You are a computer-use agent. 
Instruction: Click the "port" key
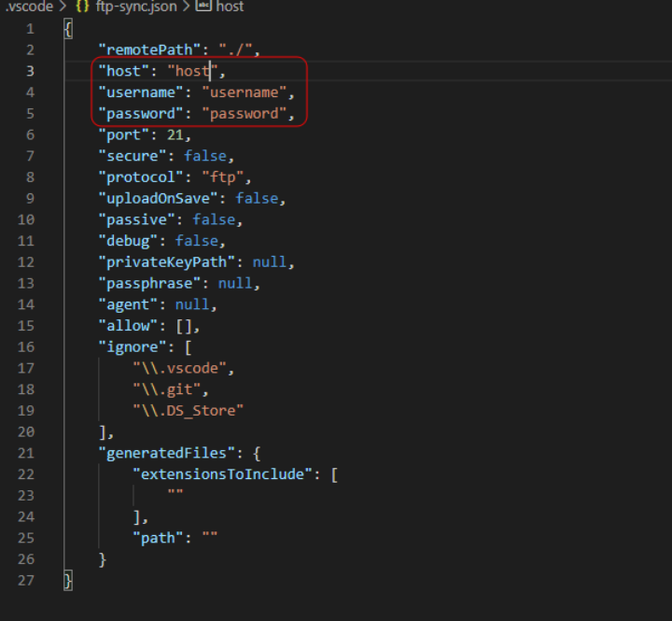click(x=124, y=134)
